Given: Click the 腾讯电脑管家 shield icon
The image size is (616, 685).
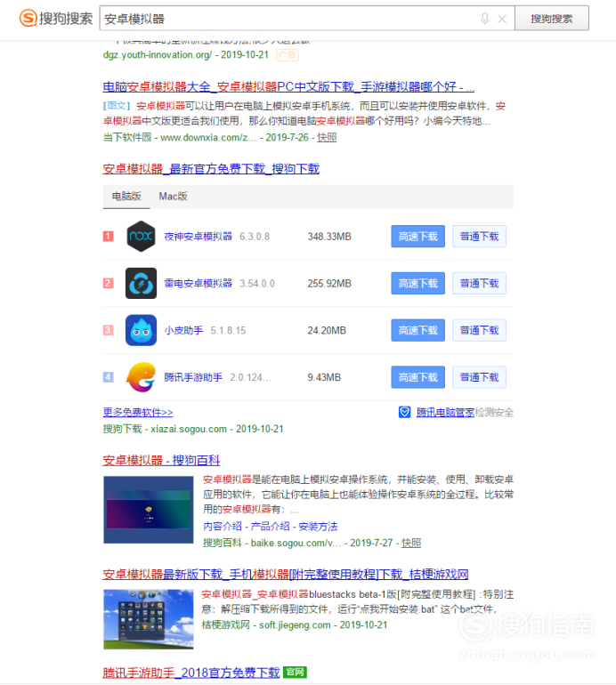Looking at the screenshot, I should (404, 412).
